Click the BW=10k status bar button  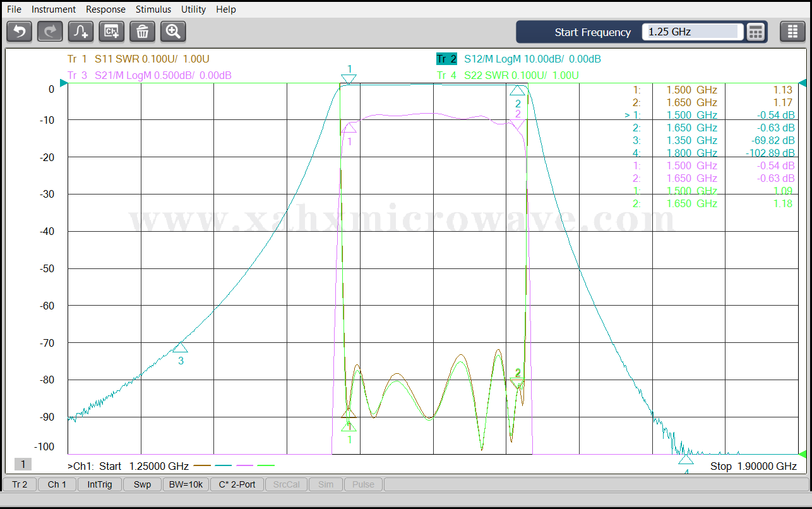186,484
